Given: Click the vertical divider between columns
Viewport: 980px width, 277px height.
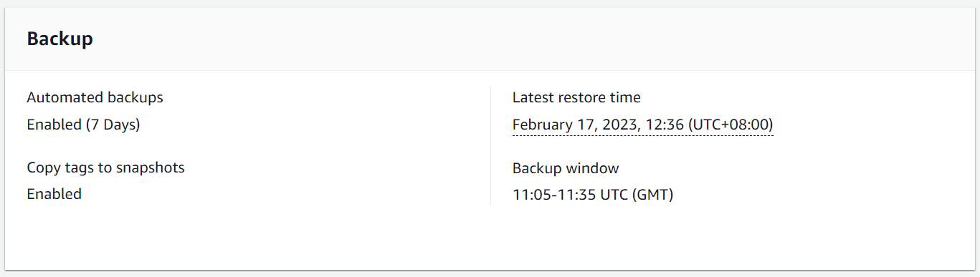Looking at the screenshot, I should (490, 146).
